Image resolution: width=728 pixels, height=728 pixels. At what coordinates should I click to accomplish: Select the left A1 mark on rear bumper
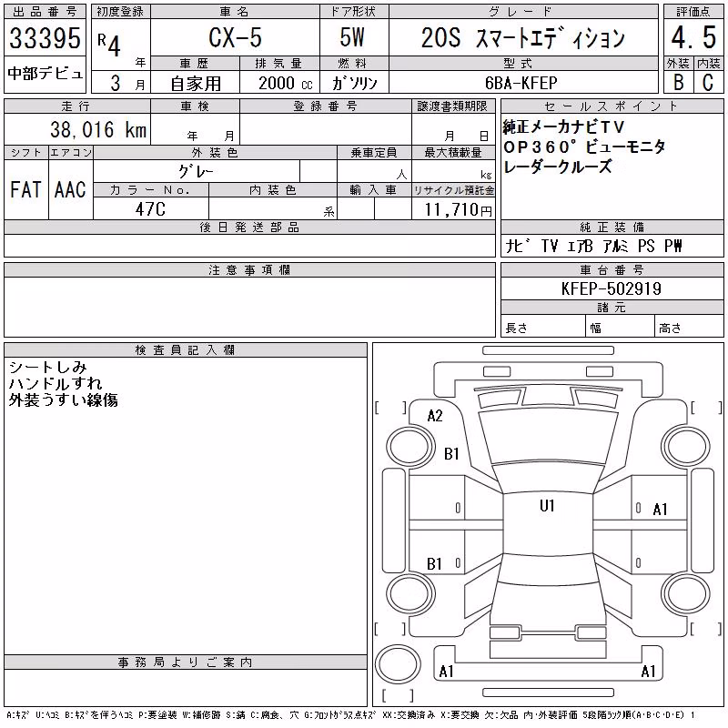[x=446, y=672]
